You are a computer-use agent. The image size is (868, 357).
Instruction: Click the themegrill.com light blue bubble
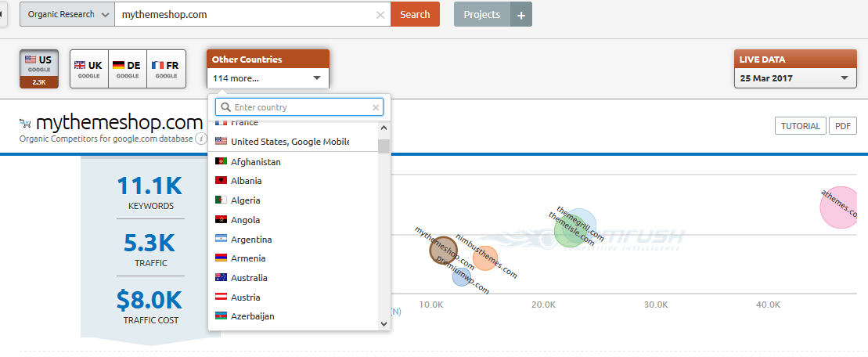click(582, 224)
